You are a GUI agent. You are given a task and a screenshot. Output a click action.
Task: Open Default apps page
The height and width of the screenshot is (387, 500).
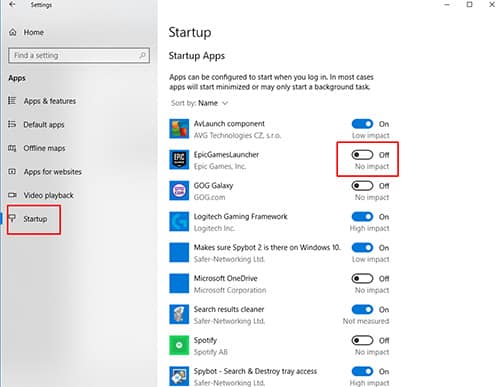tap(44, 125)
